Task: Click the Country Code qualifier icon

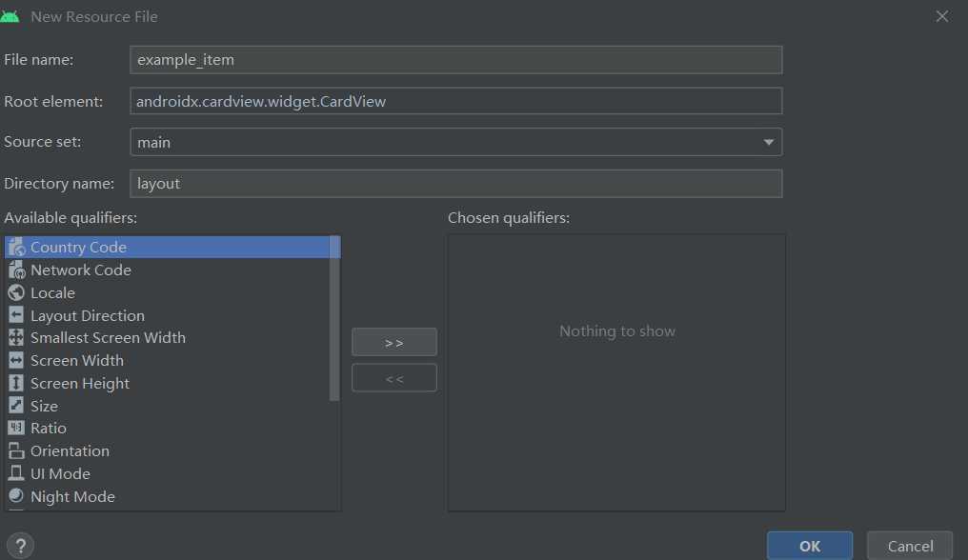Action: coord(16,247)
